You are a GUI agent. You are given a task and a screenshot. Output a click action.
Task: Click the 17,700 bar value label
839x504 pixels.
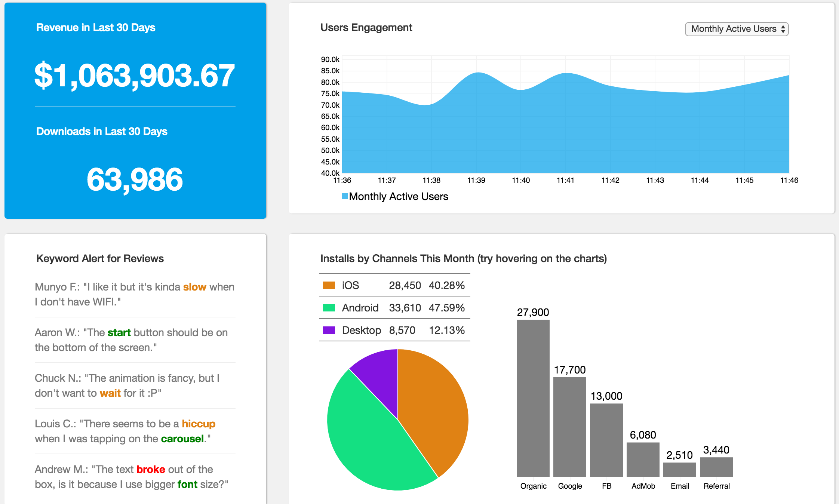coord(570,370)
